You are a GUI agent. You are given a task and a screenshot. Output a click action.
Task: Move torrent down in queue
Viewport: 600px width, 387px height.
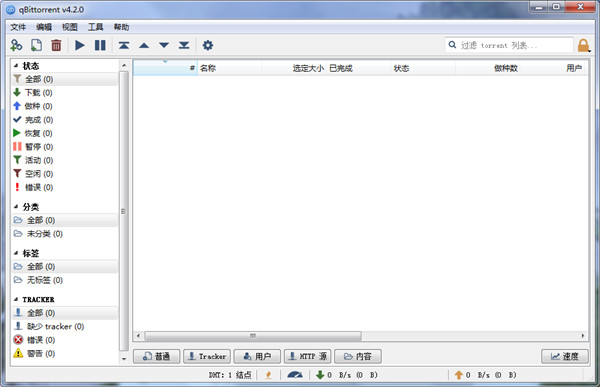(164, 46)
